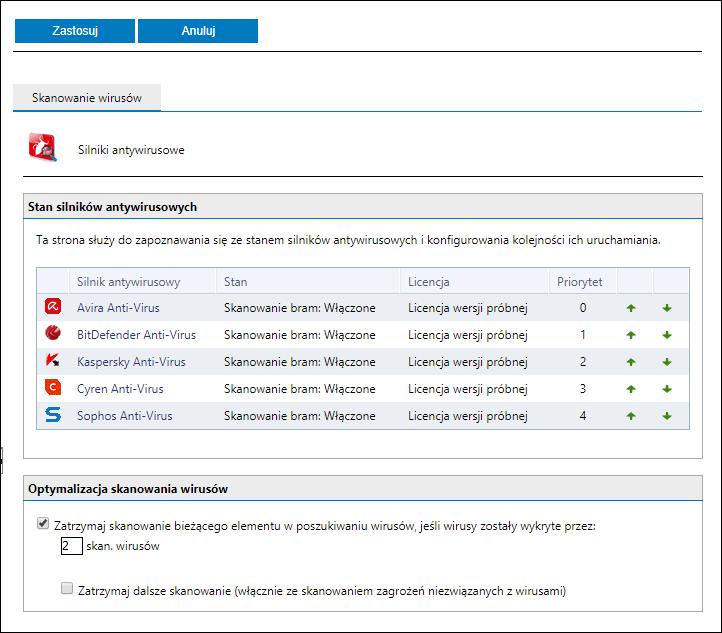This screenshot has width=722, height=633.
Task: Click BitDefender's Licencja wersji próbnej cell
Action: [x=467, y=335]
